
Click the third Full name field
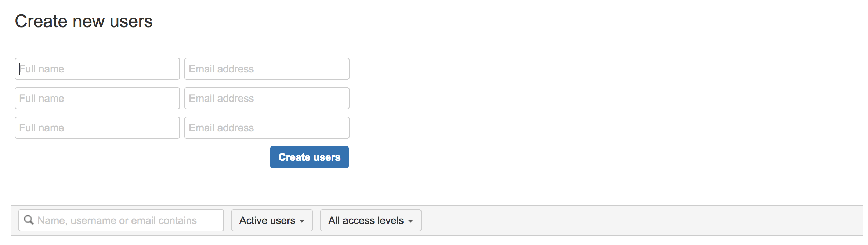coord(97,128)
